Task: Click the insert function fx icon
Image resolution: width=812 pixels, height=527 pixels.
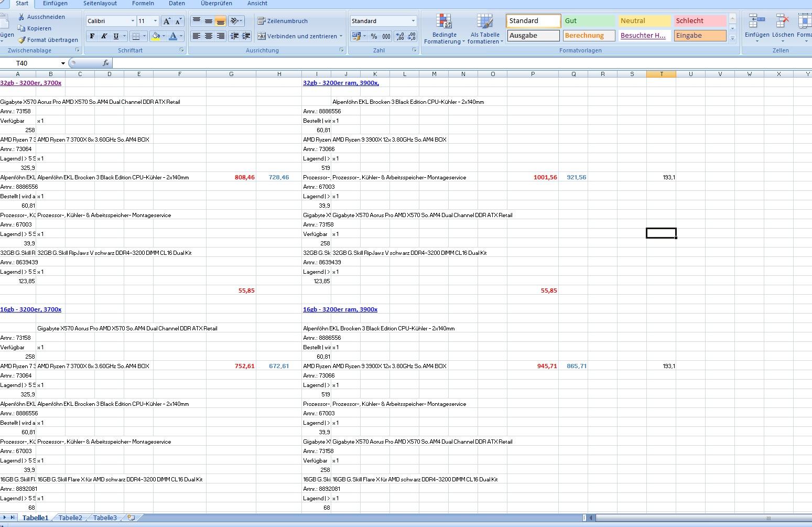Action: click(x=106, y=63)
